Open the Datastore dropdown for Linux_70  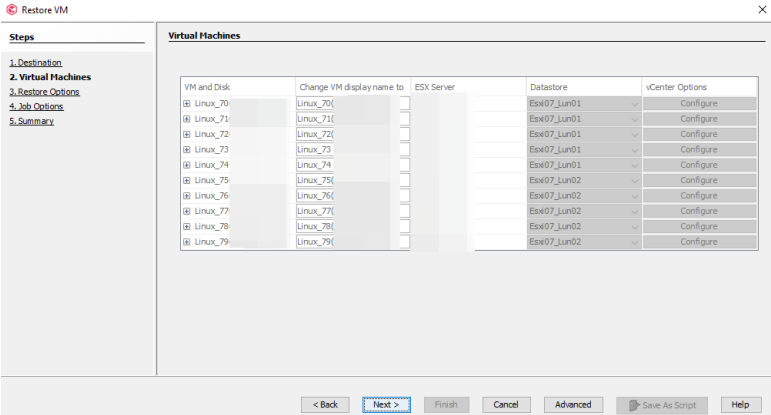tap(634, 103)
